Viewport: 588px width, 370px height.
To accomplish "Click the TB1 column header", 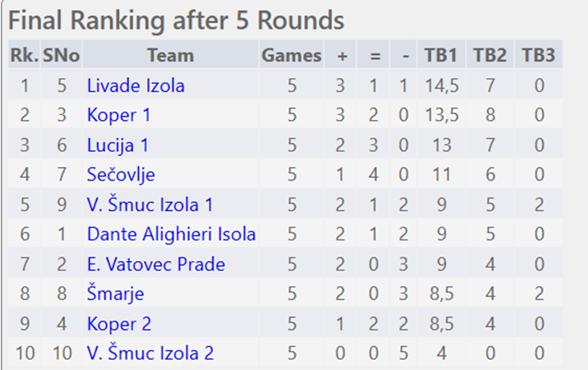I will 440,55.
